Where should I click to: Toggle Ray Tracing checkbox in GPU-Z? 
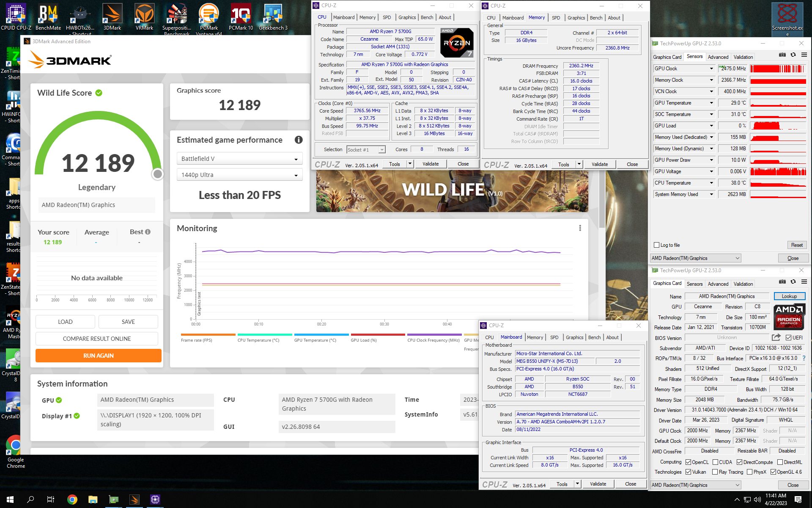click(715, 472)
